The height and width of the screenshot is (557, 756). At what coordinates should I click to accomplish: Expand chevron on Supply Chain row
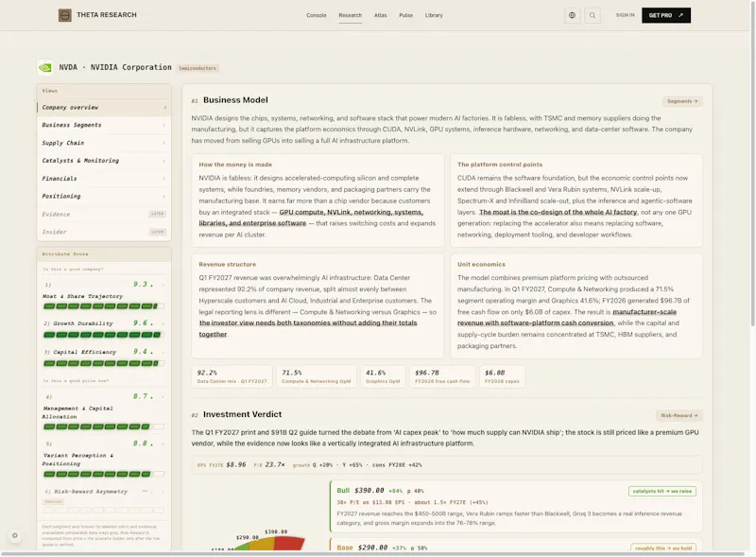click(163, 143)
